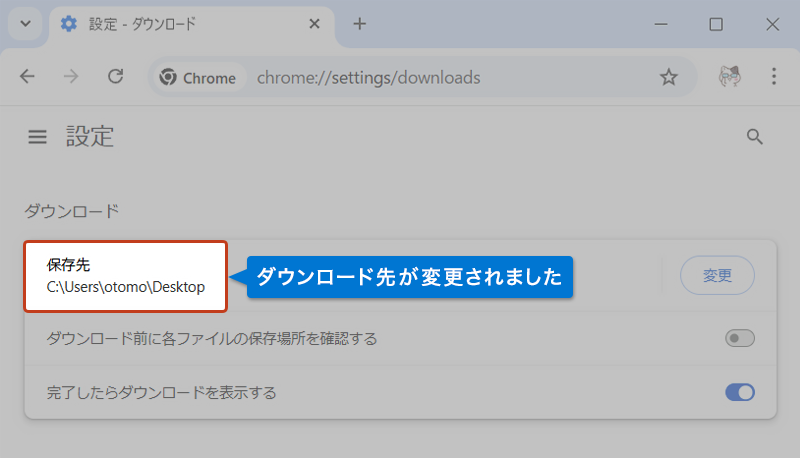800x458 pixels.
Task: Open a new tab with plus button
Action: pyautogui.click(x=360, y=24)
